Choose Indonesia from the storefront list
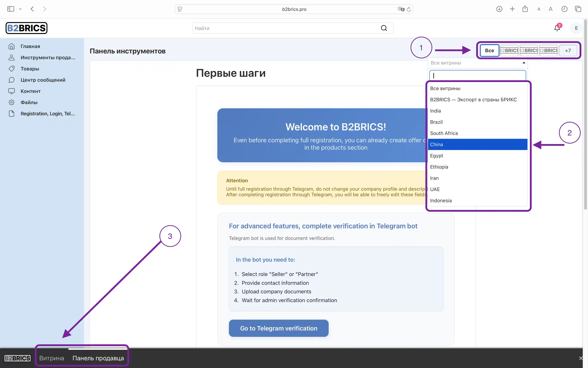 tap(477, 200)
